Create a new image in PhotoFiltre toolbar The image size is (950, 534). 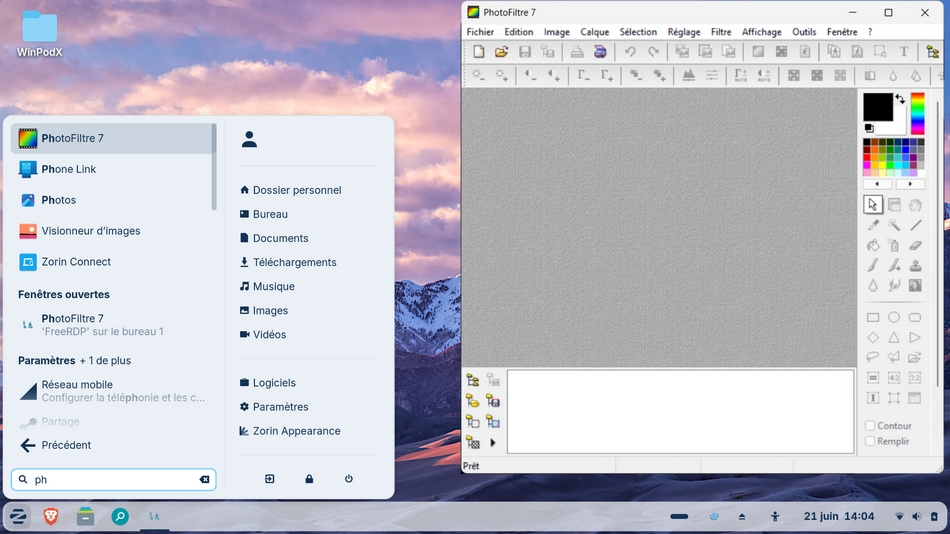479,52
